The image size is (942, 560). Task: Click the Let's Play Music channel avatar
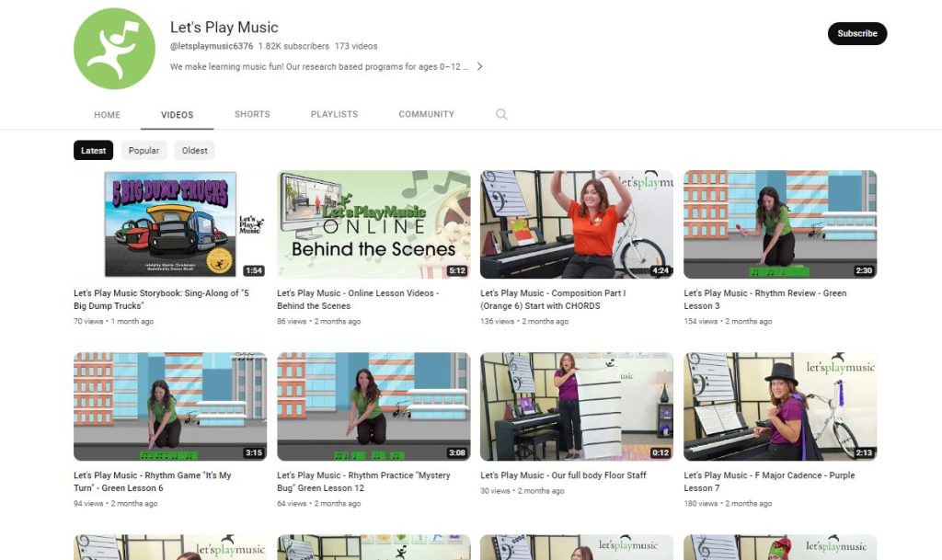tap(114, 49)
